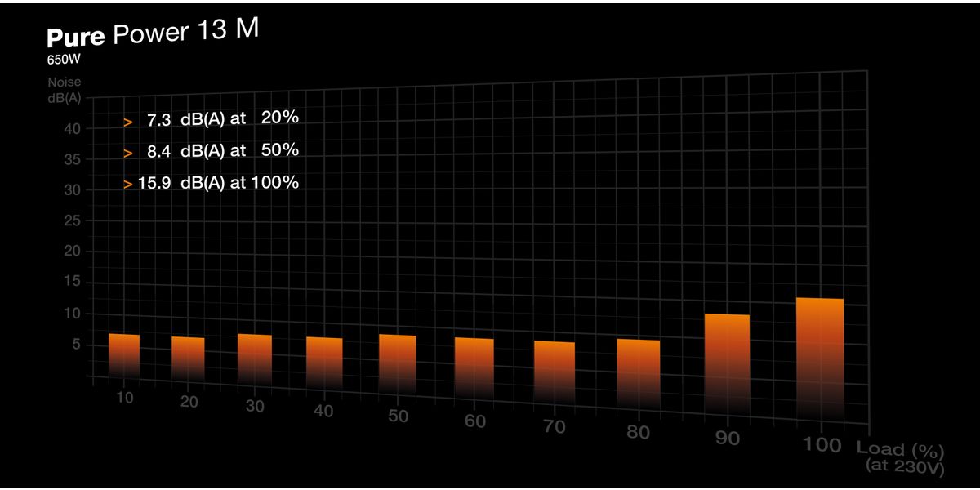Click the orange arrow beside 8.4 dB(A)
Viewport: 980px width, 490px height.
tap(127, 152)
